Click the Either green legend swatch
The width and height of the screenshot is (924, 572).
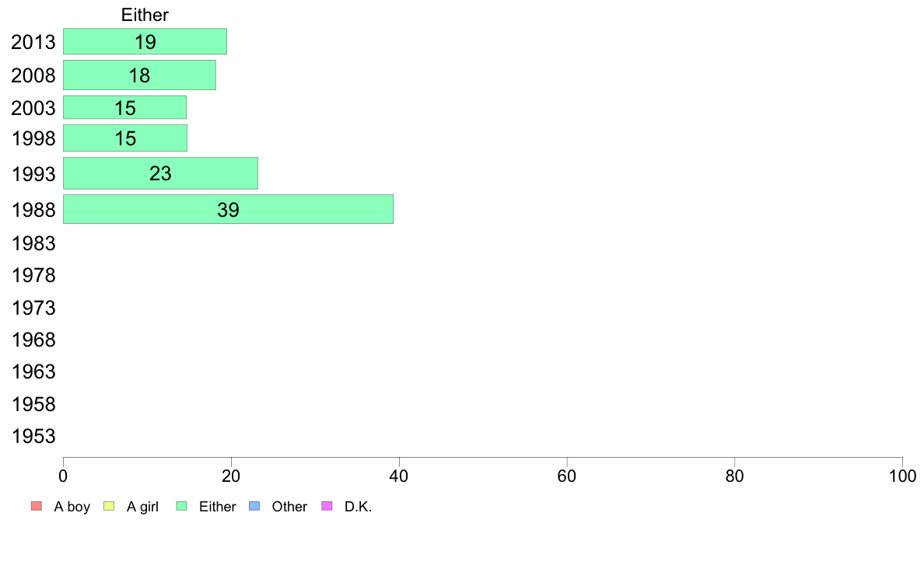pyautogui.click(x=181, y=506)
